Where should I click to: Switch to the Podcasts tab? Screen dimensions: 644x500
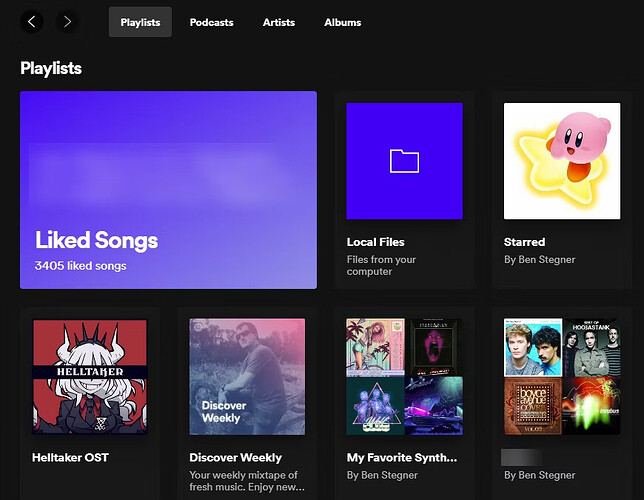tap(212, 22)
